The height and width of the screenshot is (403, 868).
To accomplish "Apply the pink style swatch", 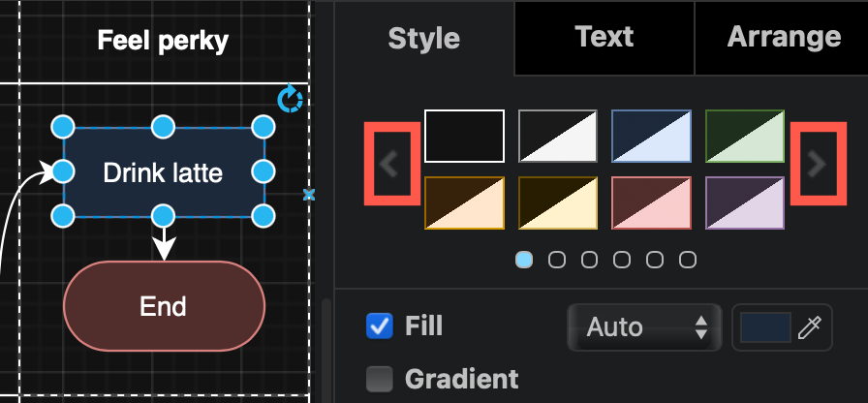I will click(651, 202).
